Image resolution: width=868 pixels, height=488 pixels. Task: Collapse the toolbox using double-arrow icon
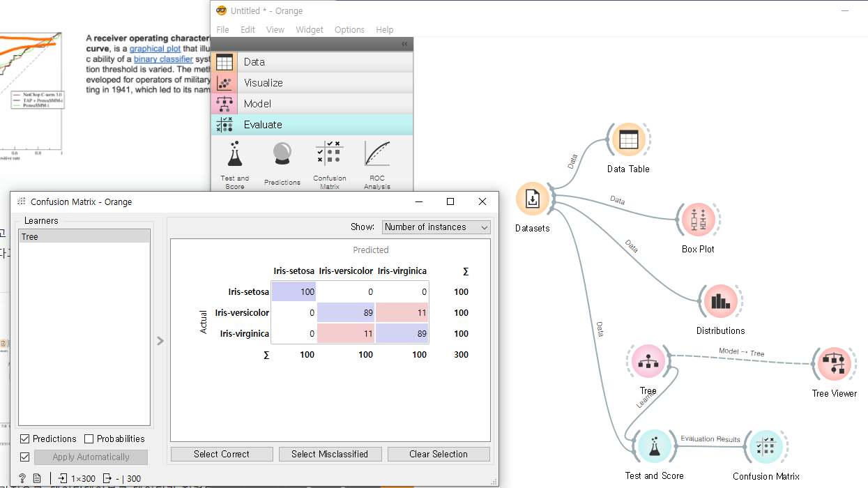[404, 44]
